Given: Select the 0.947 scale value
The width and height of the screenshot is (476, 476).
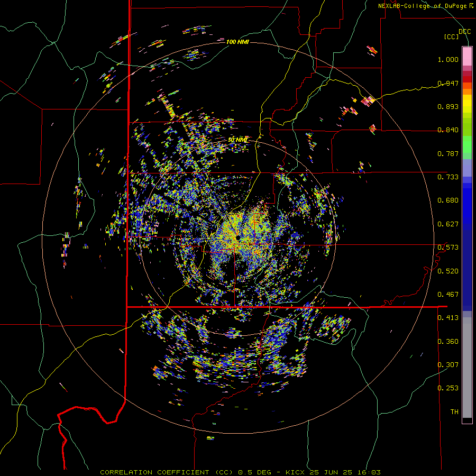Looking at the screenshot, I should tap(448, 83).
